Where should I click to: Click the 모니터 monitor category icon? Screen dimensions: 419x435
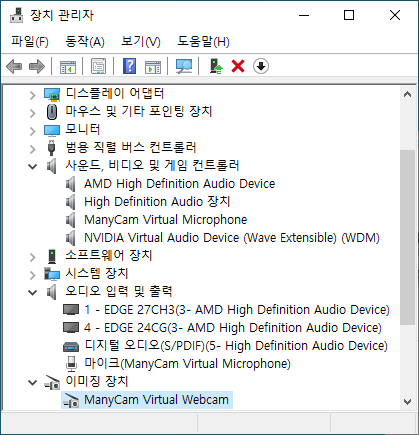[x=52, y=130]
